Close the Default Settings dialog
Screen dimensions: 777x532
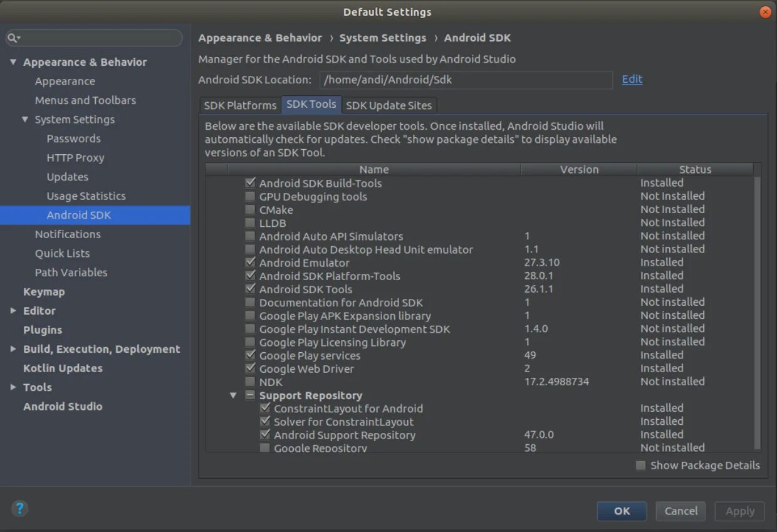[764, 12]
